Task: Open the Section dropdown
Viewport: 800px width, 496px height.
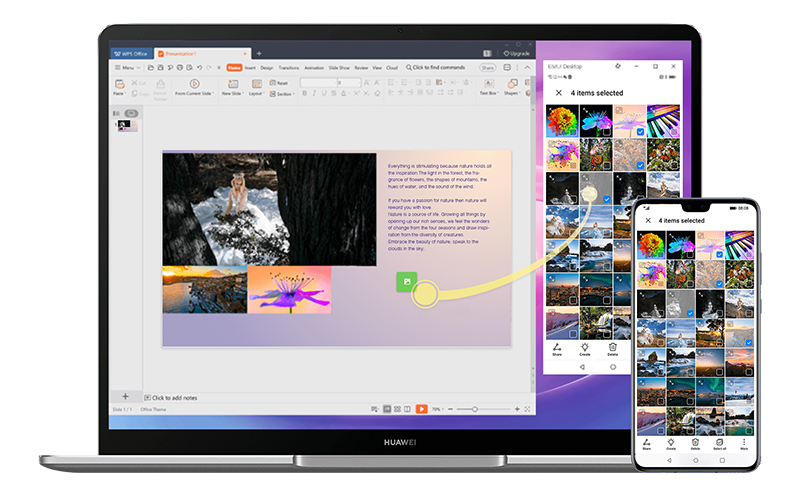Action: click(x=282, y=94)
